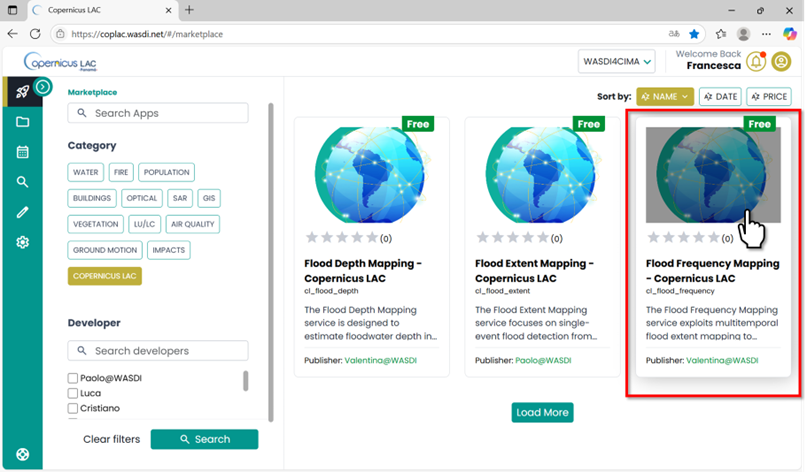Viewport: 807px width, 472px height.
Task: Open the WASDI4CIMA dropdown
Action: [617, 62]
